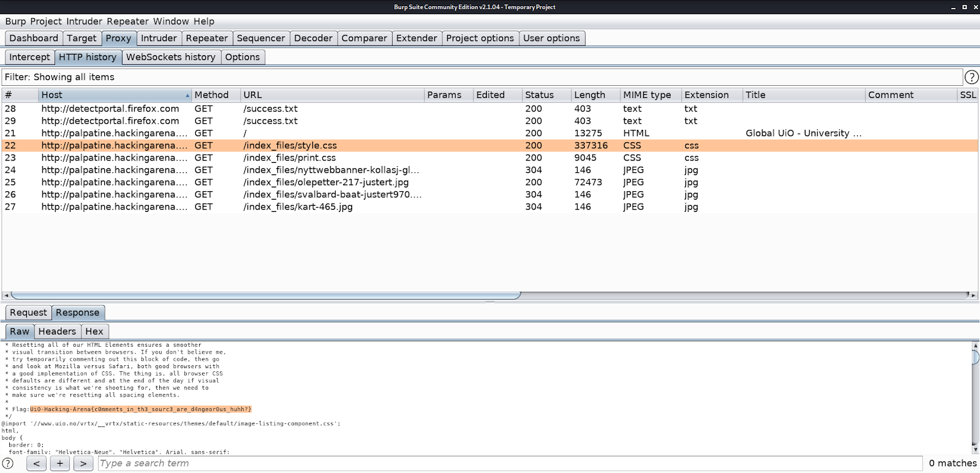Screen dimensions: 980x473
Task: Select the Raw view tab
Action: (x=20, y=331)
